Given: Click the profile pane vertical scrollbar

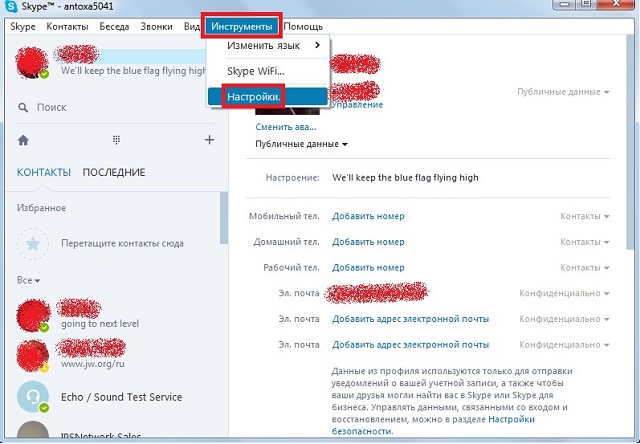Looking at the screenshot, I should (x=629, y=143).
